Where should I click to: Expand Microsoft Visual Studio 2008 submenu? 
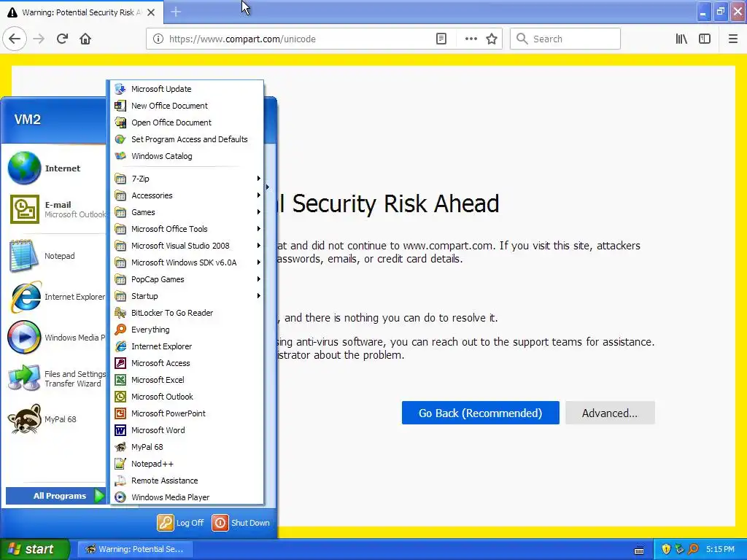tap(187, 246)
